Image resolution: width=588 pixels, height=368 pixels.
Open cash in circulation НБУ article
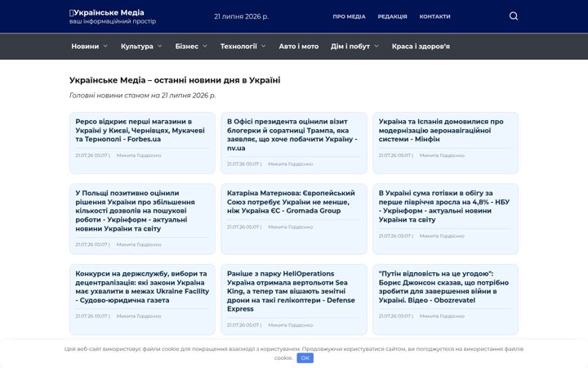444,206
